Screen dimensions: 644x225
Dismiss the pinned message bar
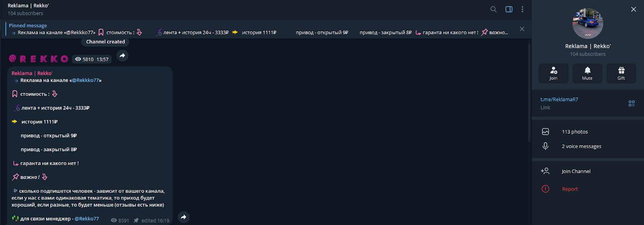(522, 29)
